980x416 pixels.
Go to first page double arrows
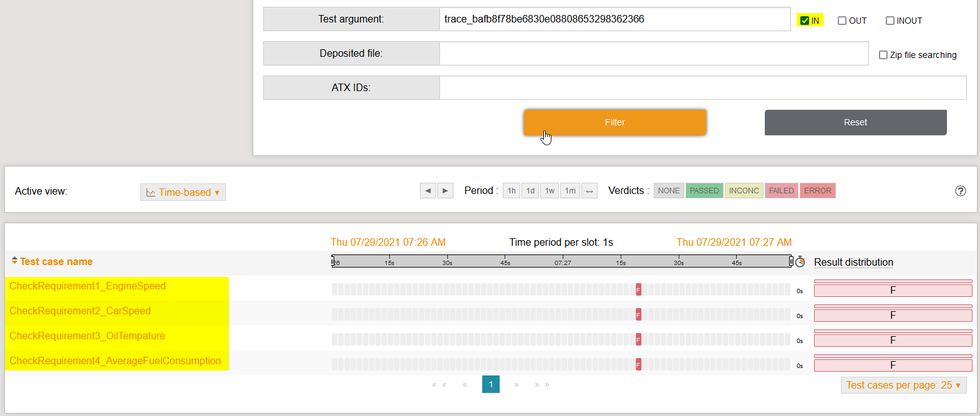click(x=439, y=385)
